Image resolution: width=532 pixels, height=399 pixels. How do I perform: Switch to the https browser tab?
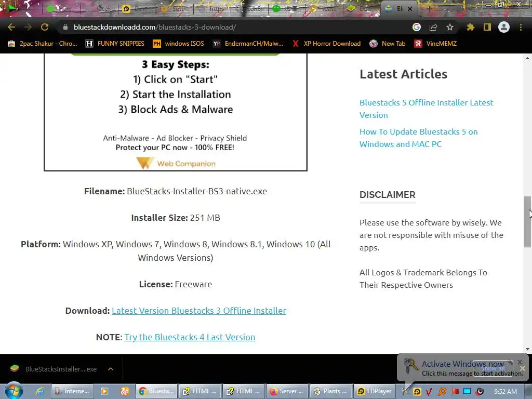212,9
